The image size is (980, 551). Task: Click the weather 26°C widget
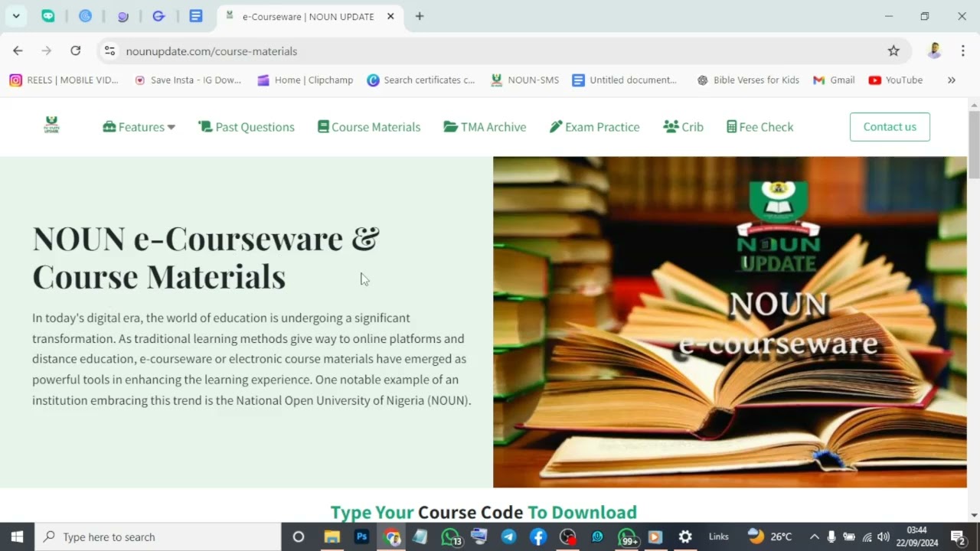click(769, 536)
